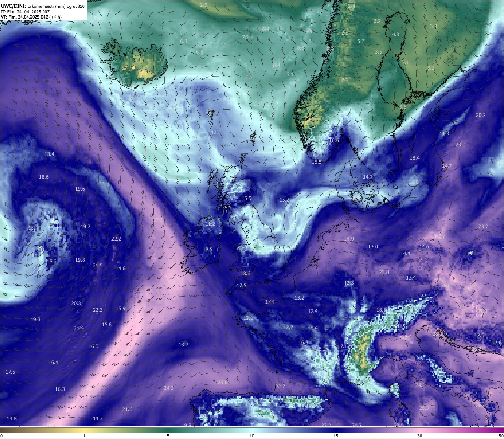
Task: Click the map value "14.8"
Action: (x=11, y=419)
